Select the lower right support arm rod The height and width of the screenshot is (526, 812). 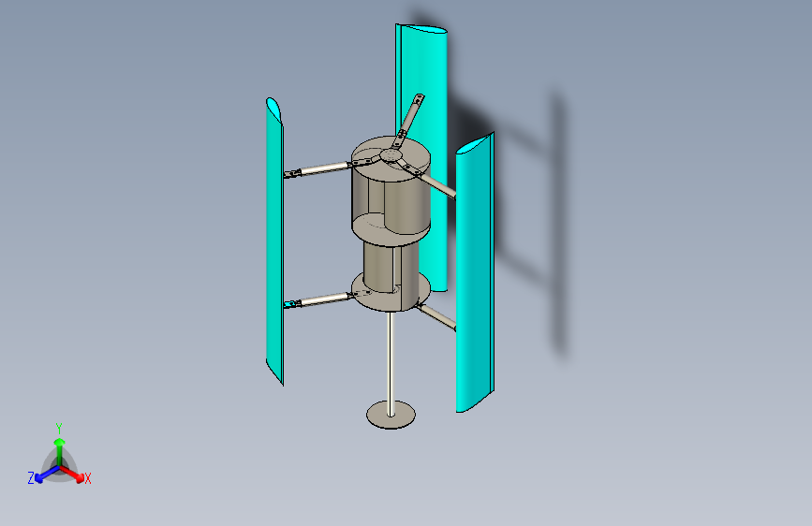click(x=439, y=317)
